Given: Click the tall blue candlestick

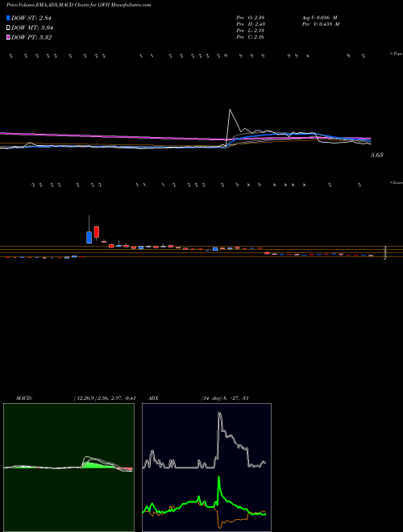Looking at the screenshot, I should [89, 237].
